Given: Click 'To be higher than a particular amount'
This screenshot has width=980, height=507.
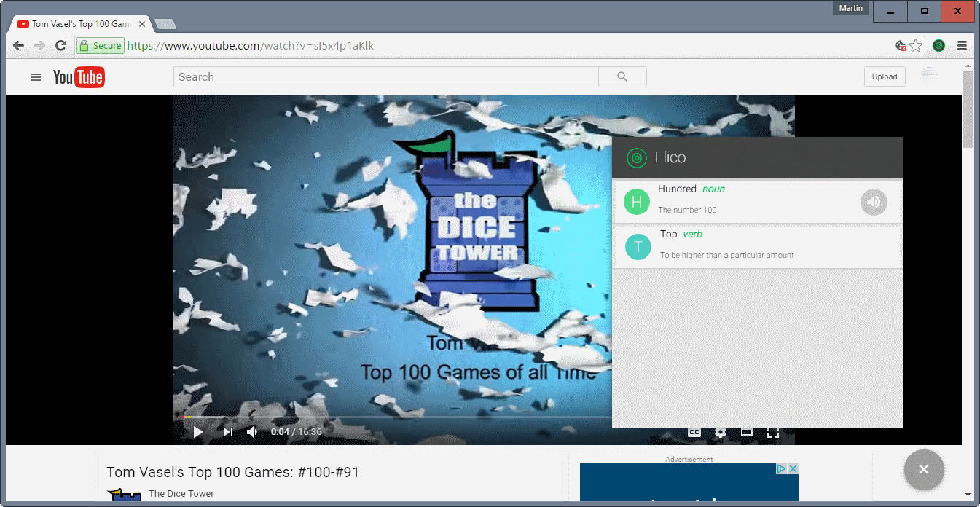Looking at the screenshot, I should 727,255.
